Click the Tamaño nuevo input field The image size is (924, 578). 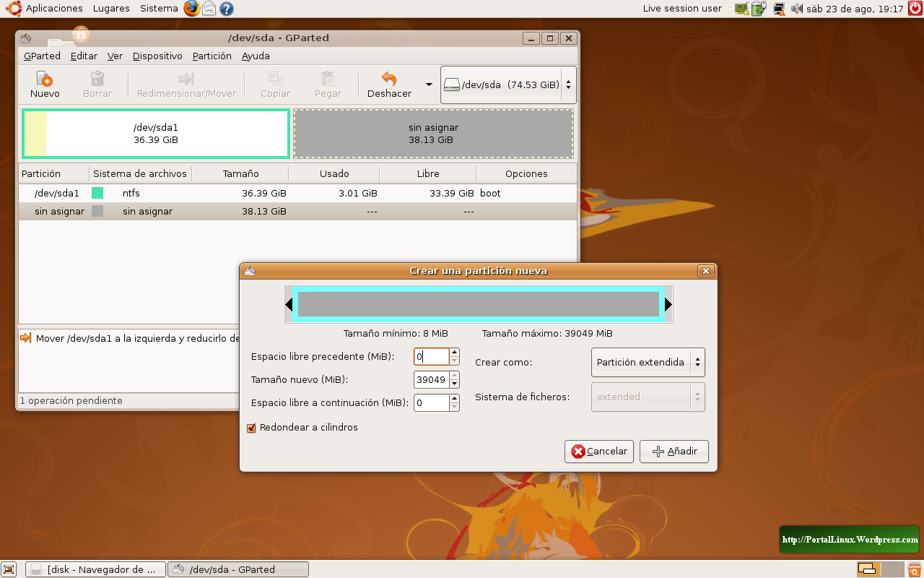tap(432, 380)
